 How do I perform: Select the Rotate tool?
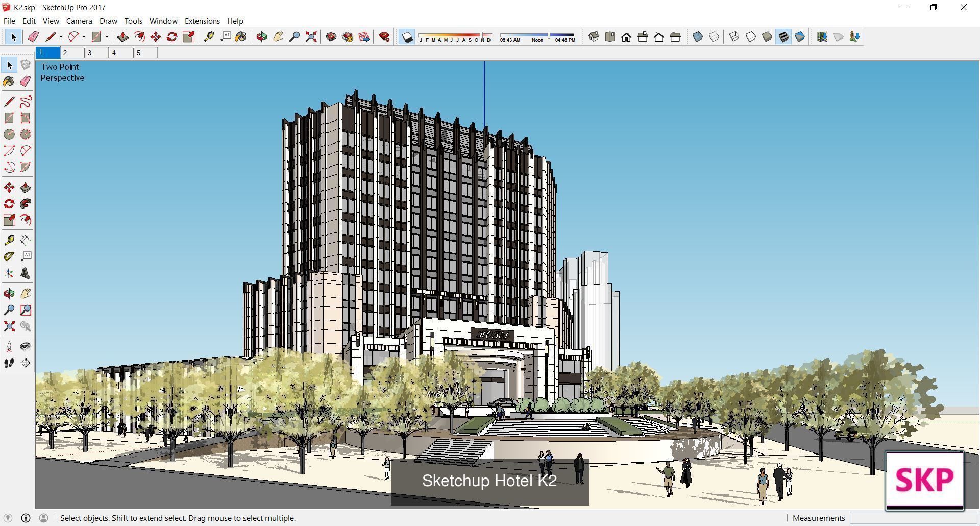(171, 37)
